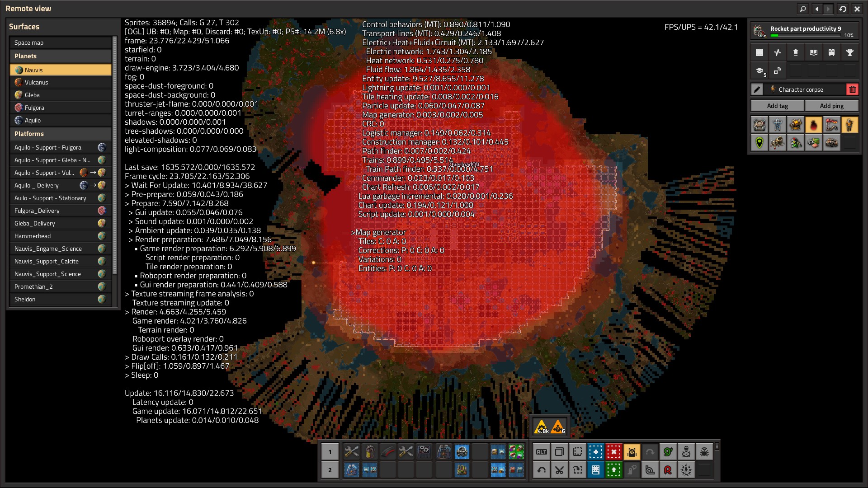Go back with the left arrow button
The height and width of the screenshot is (488, 868).
click(817, 9)
